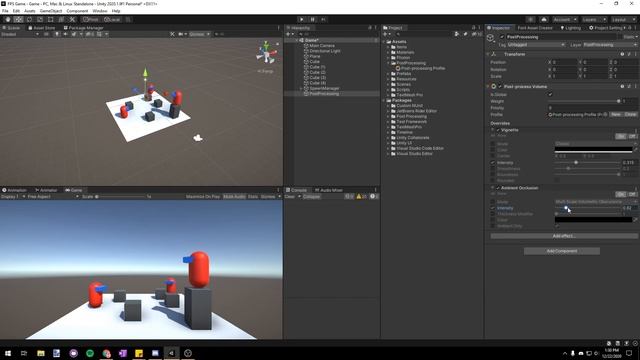Open Spotify from taskbar
The width and height of the screenshot is (640, 360).
90,353
